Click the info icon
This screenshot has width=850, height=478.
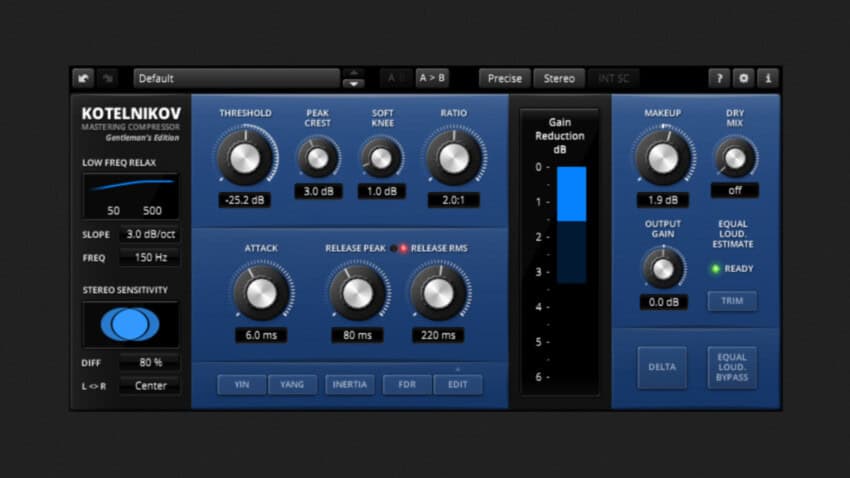tap(768, 78)
